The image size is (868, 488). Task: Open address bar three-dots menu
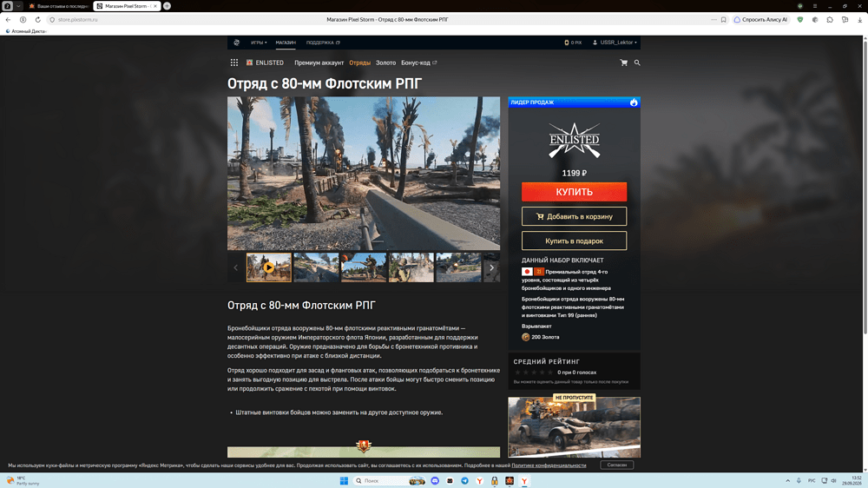[x=713, y=19]
